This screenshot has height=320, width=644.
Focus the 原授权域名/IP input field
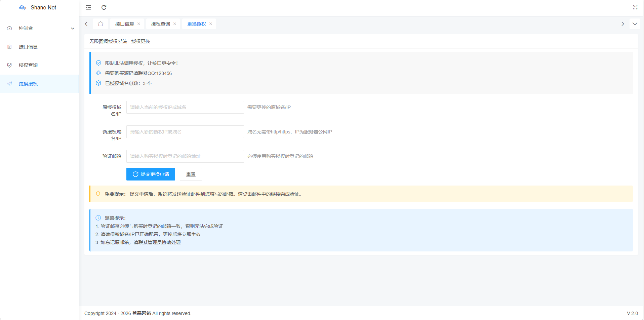click(x=185, y=107)
